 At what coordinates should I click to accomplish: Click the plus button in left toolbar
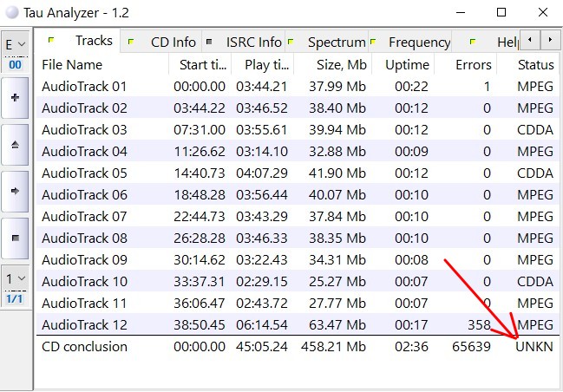coord(15,98)
